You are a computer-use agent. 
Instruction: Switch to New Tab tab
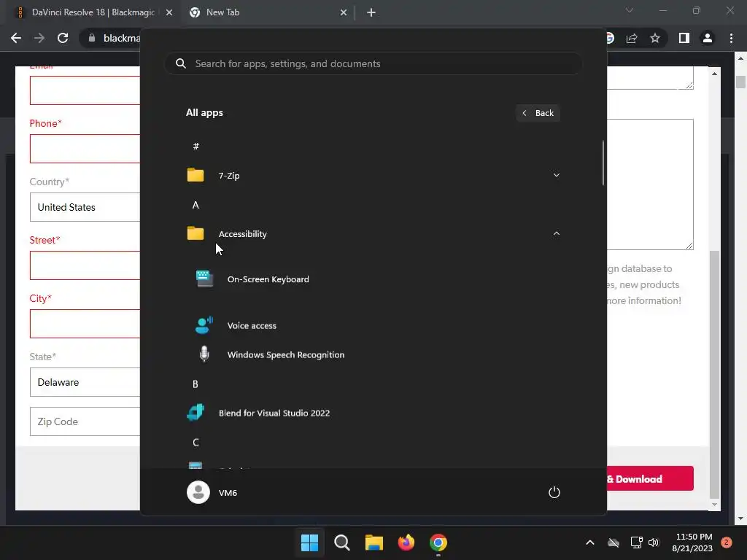tap(223, 12)
